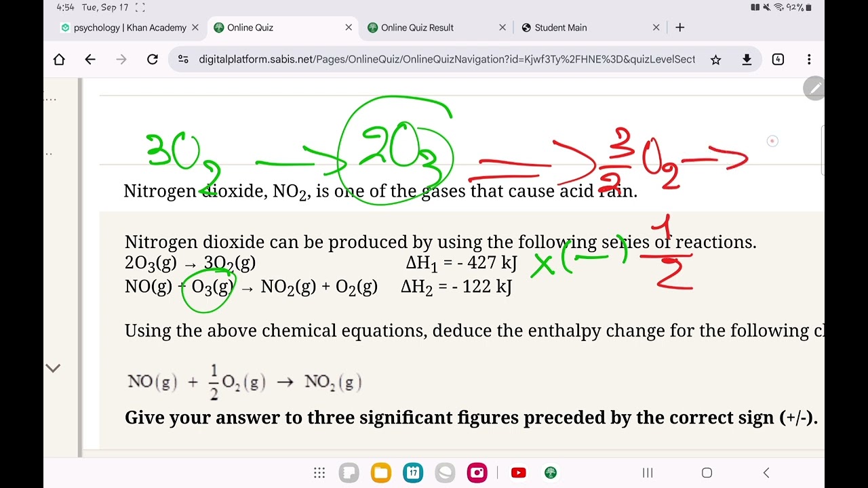Image resolution: width=868 pixels, height=488 pixels.
Task: Click the forward navigation arrow
Action: [x=121, y=60]
